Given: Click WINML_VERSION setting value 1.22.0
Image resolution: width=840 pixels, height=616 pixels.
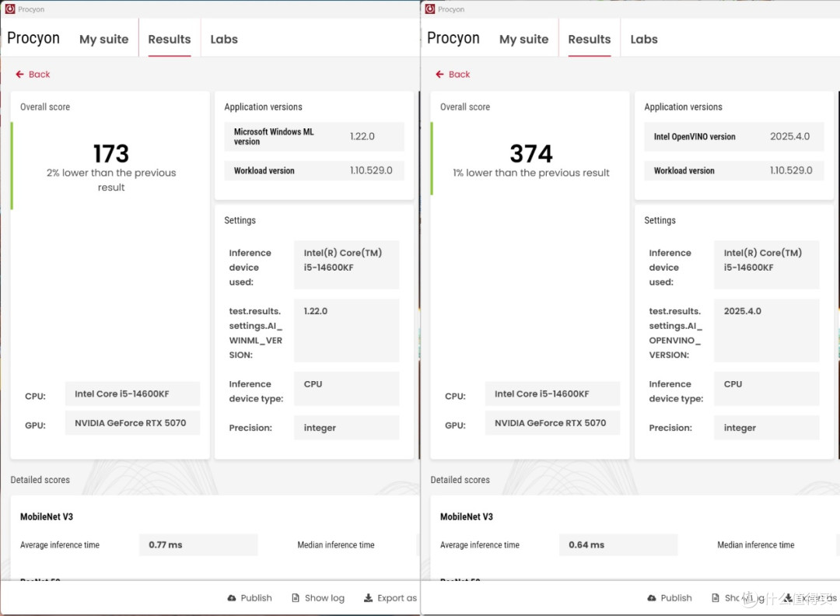Looking at the screenshot, I should click(347, 331).
